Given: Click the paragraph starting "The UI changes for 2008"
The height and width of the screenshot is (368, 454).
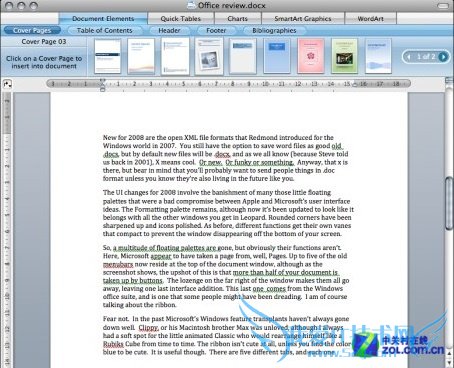Looking at the screenshot, I should (x=228, y=213).
